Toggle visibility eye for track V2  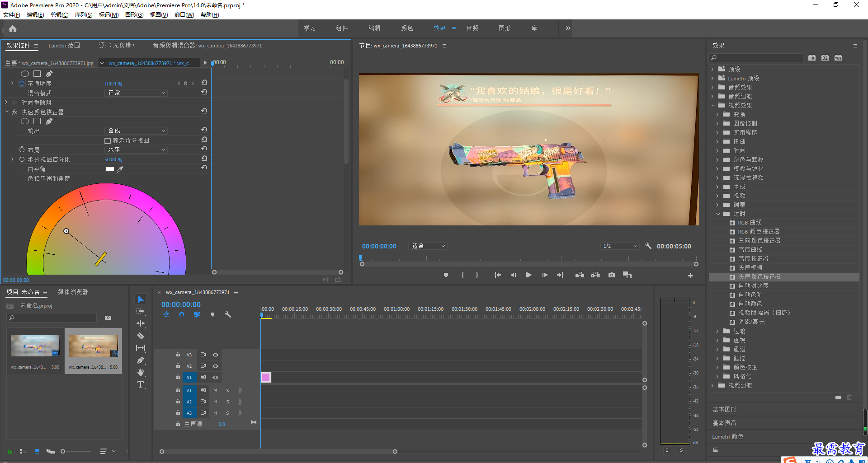[216, 366]
